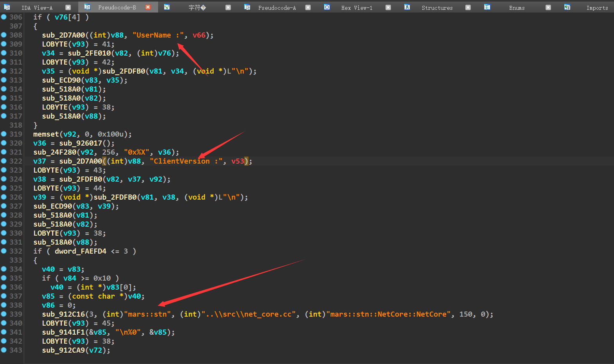Toggle breakpoint dot on line 306
Image resolution: width=614 pixels, height=364 pixels.
[4, 17]
